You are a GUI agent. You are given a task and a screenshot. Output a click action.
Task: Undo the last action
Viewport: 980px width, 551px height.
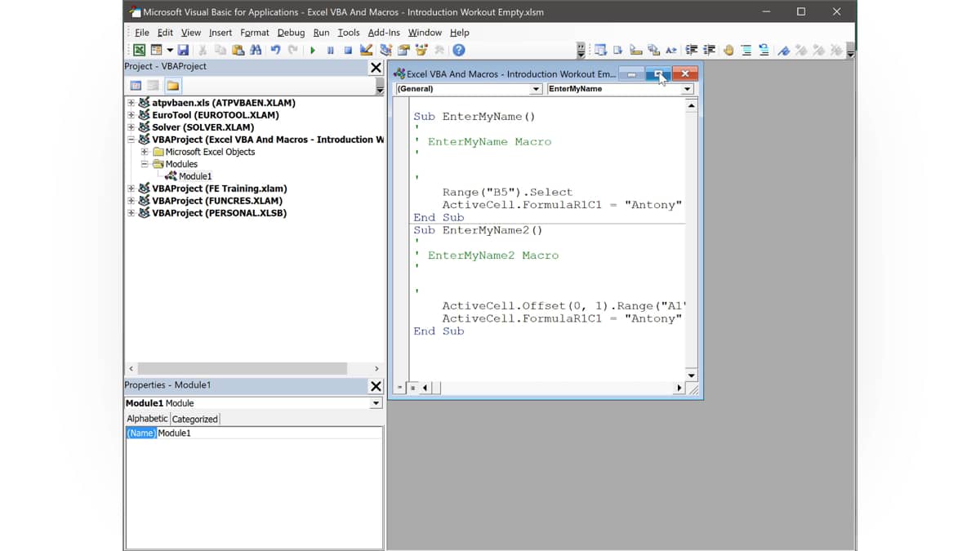click(x=275, y=50)
